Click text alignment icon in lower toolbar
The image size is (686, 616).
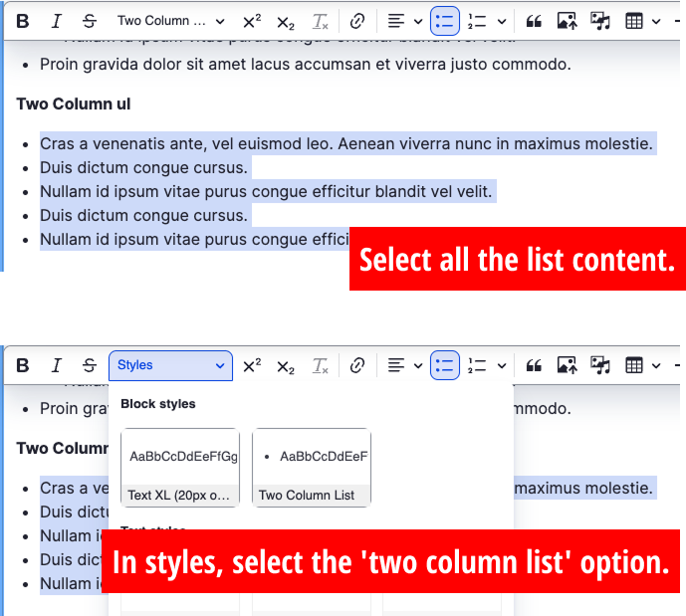pos(396,365)
